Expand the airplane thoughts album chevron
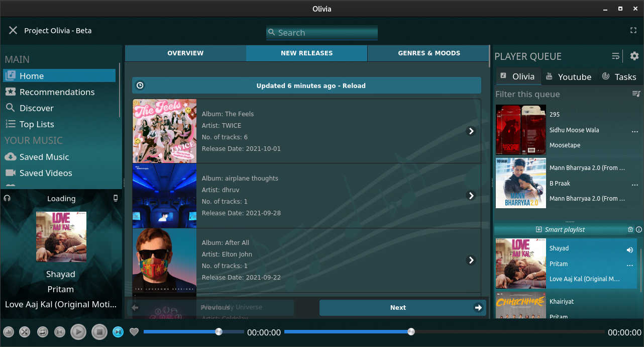Image resolution: width=644 pixels, height=347 pixels. [471, 196]
